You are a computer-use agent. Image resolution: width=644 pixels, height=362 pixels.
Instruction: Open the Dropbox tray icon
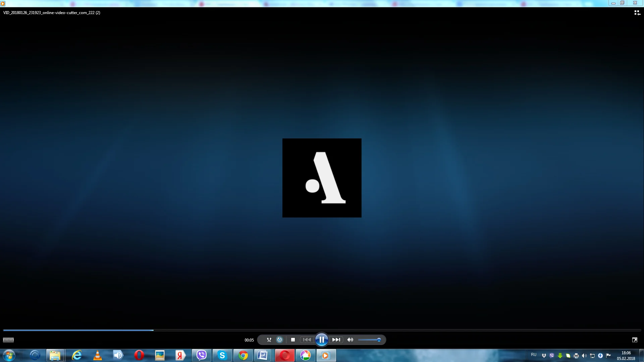[x=544, y=356]
